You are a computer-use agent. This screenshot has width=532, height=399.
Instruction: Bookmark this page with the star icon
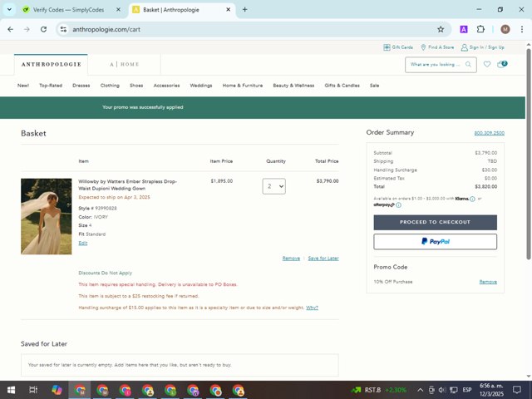click(x=441, y=30)
